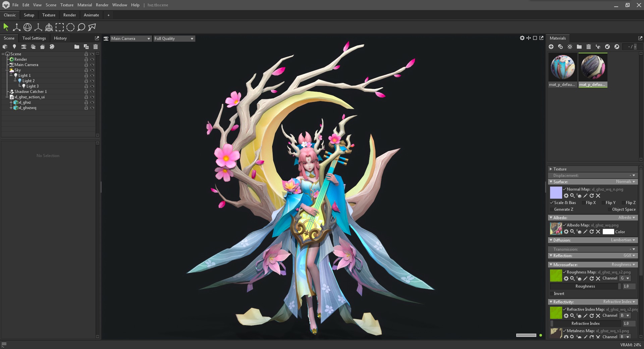Screen dimensions: 644x349
Task: Open the Texture menu
Action: coord(67,5)
